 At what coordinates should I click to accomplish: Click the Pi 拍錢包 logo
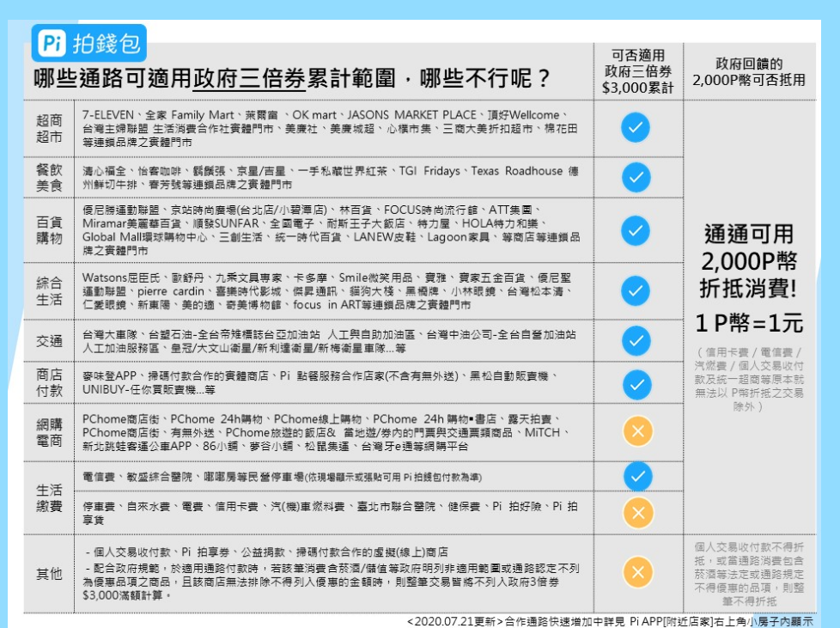coord(89,43)
